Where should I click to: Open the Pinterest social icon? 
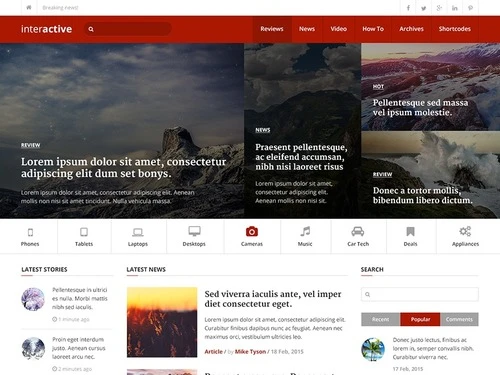point(470,8)
